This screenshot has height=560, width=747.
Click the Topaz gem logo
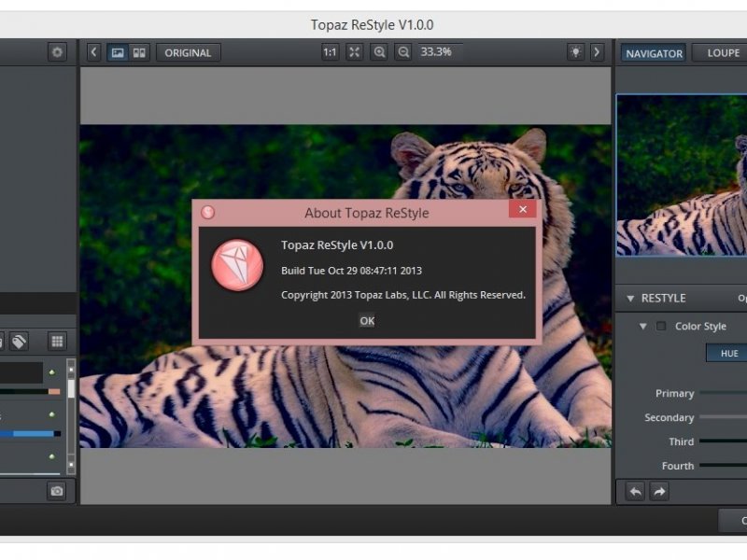point(237,265)
